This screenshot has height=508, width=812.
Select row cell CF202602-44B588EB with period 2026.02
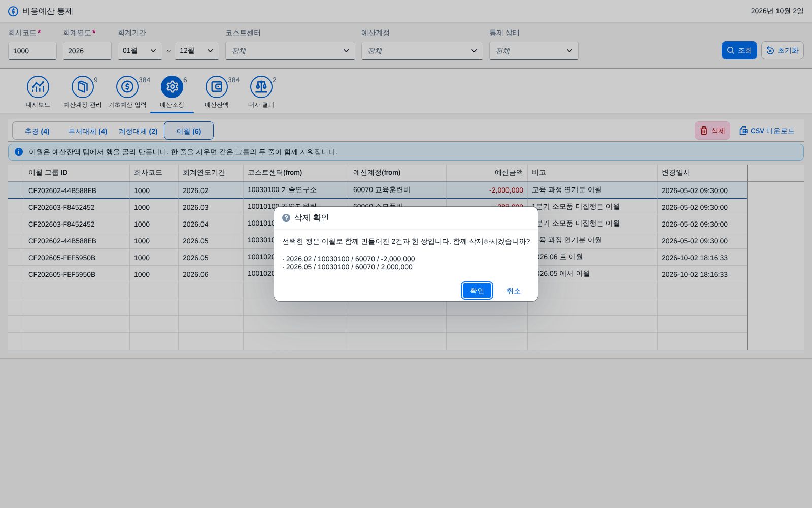point(77,190)
